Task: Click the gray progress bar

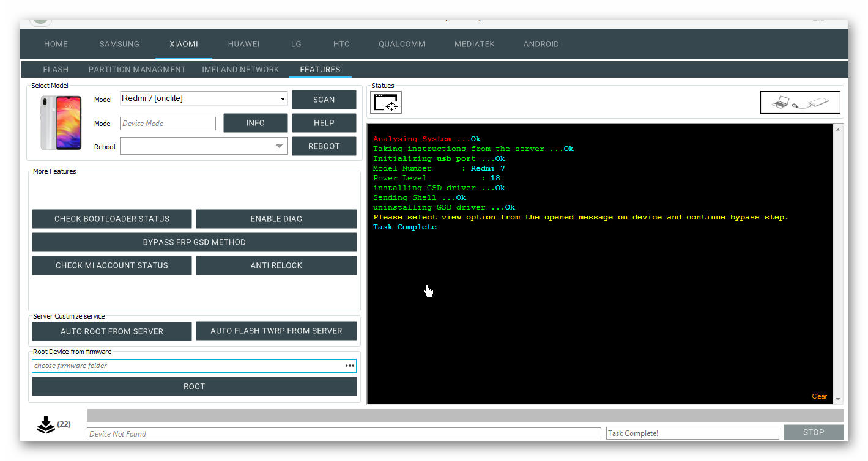Action: 466,416
